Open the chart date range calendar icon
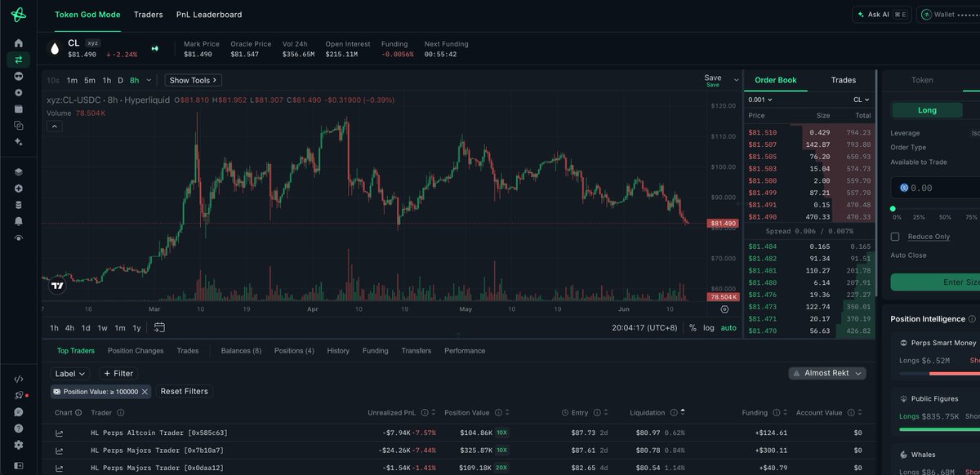The image size is (980, 475). point(159,327)
